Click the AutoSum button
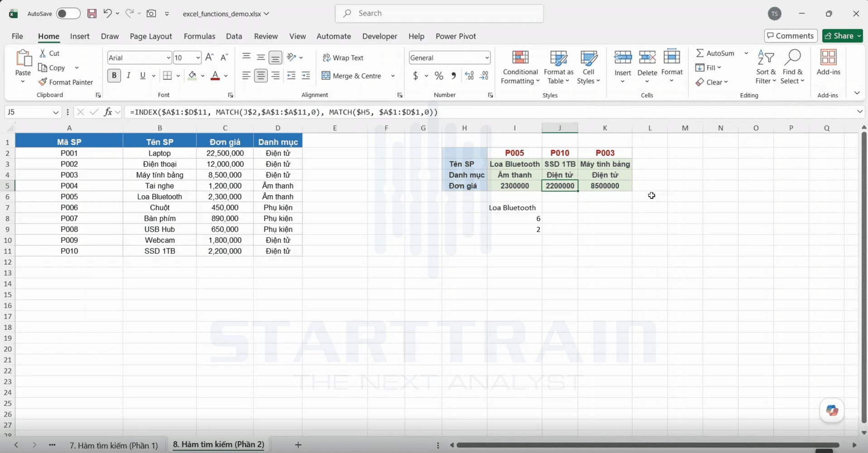The width and height of the screenshot is (868, 453). (715, 53)
